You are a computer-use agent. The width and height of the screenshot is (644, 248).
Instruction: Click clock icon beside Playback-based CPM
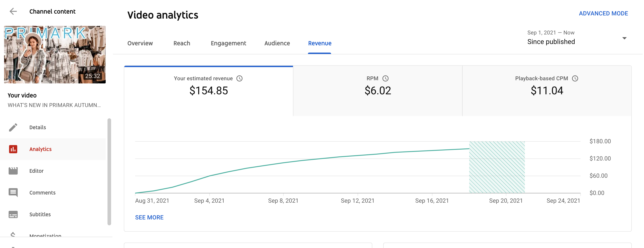[x=575, y=78]
